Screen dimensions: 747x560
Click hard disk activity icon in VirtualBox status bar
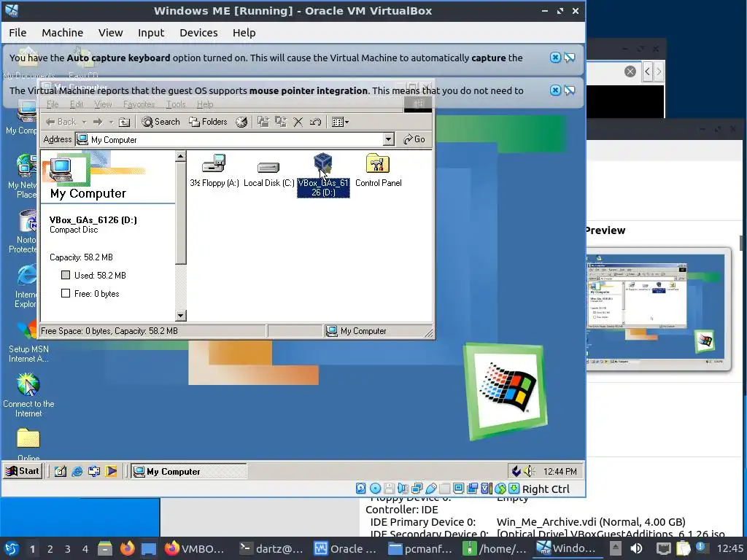(x=360, y=489)
